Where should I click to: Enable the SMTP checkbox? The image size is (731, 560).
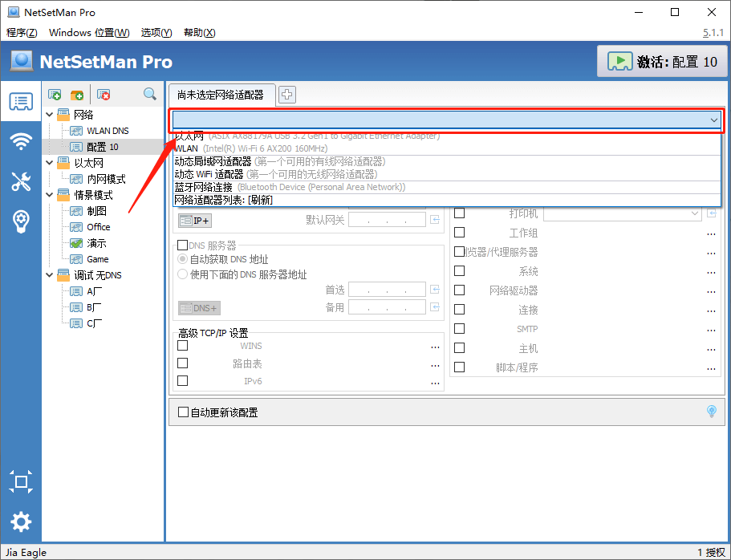459,329
